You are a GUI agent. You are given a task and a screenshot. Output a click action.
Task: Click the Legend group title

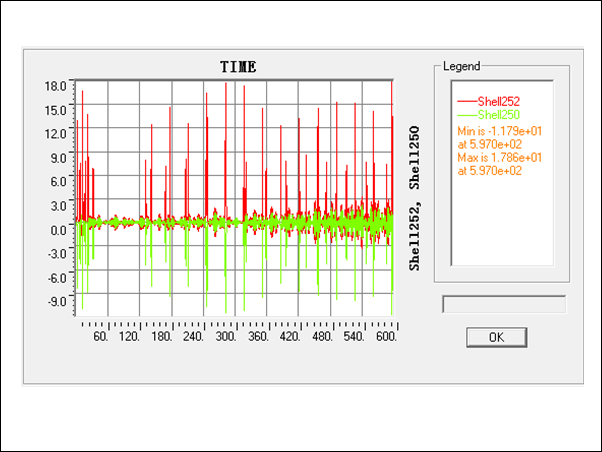coord(461,66)
